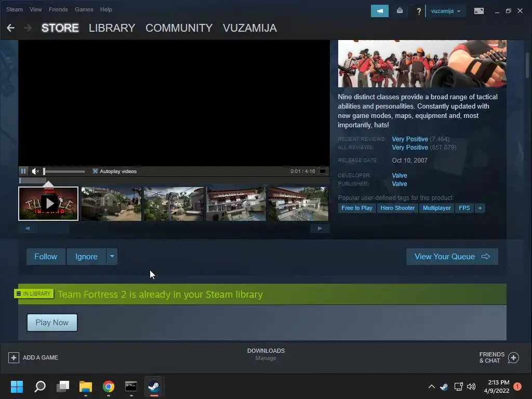Pause the trailer video
Screen dimensions: 532x399
23,171
